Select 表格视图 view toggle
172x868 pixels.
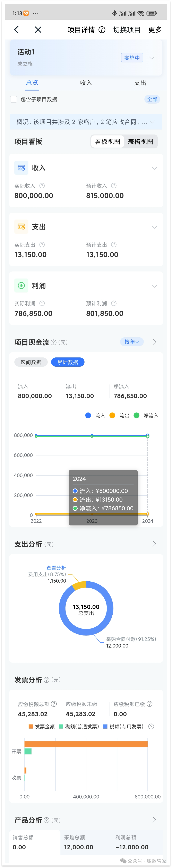coord(140,141)
